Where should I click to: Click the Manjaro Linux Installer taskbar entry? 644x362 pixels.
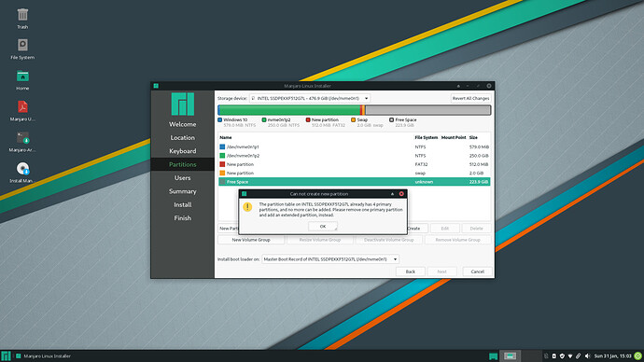pos(43,355)
